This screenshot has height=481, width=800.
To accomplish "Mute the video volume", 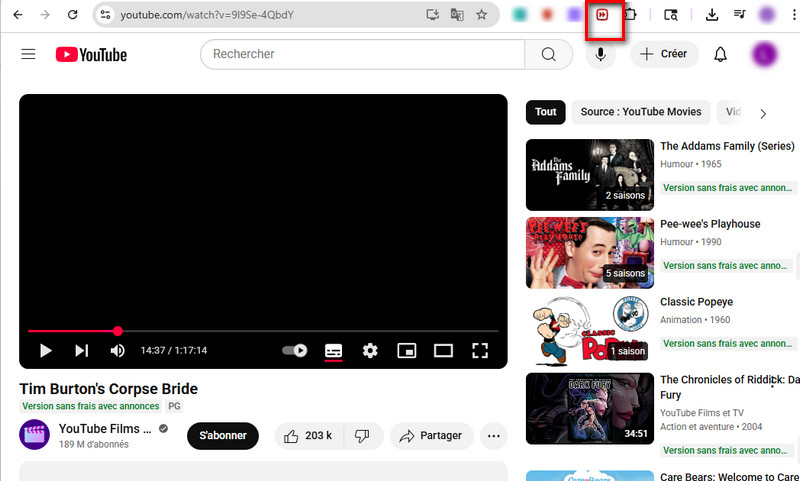I will (x=117, y=350).
